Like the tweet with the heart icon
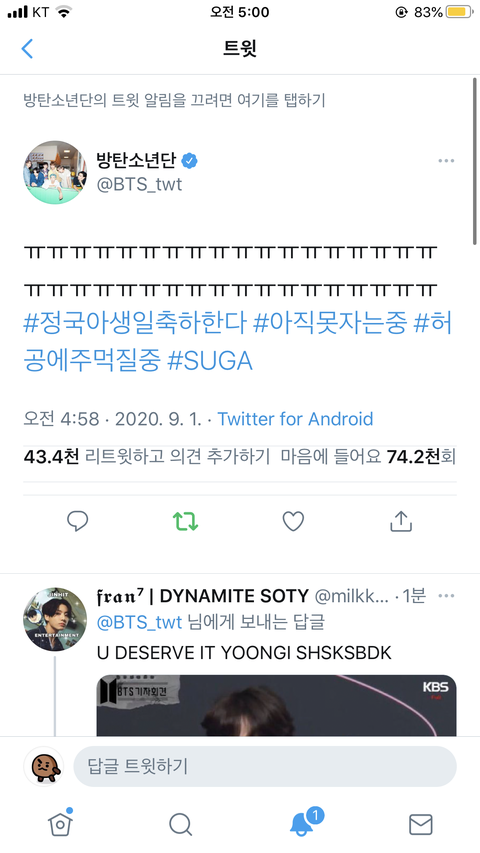 click(x=293, y=521)
